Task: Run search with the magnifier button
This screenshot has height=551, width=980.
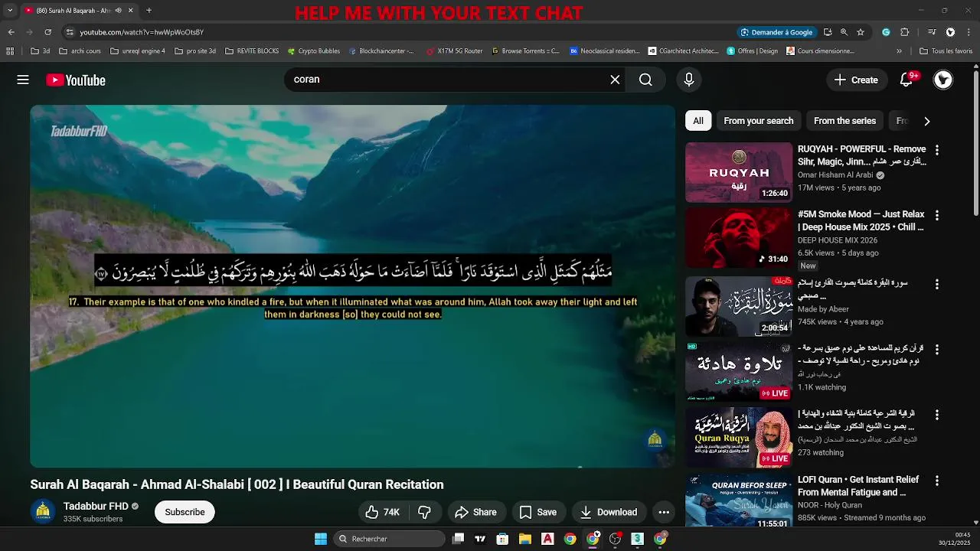Action: 645,80
